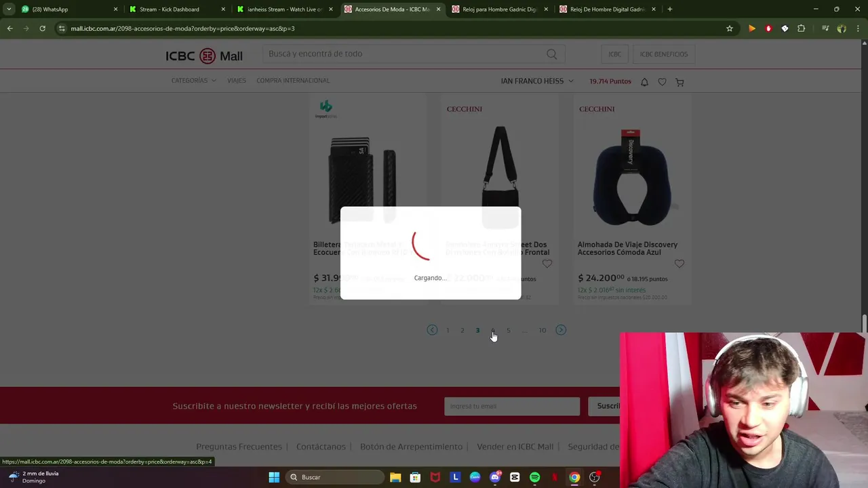Open a new browser tab
The height and width of the screenshot is (488, 868).
[669, 9]
